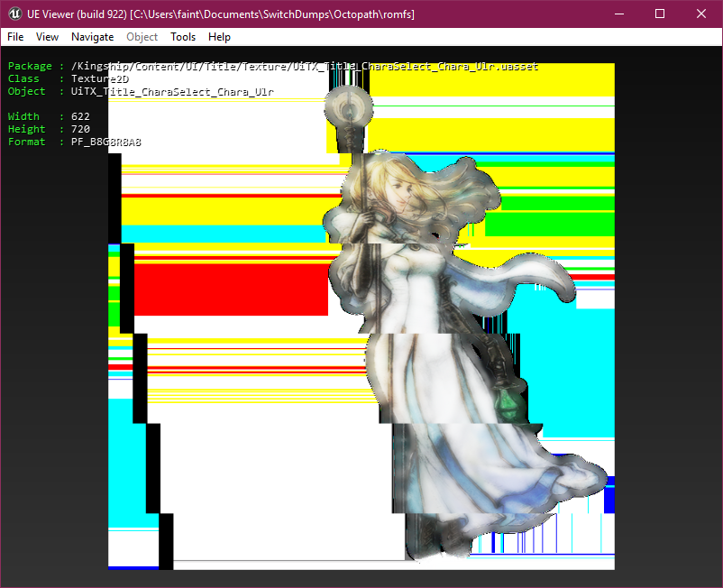Click the Format value PF_B8G8R8A8
Image resolution: width=723 pixels, height=588 pixels.
(x=106, y=142)
